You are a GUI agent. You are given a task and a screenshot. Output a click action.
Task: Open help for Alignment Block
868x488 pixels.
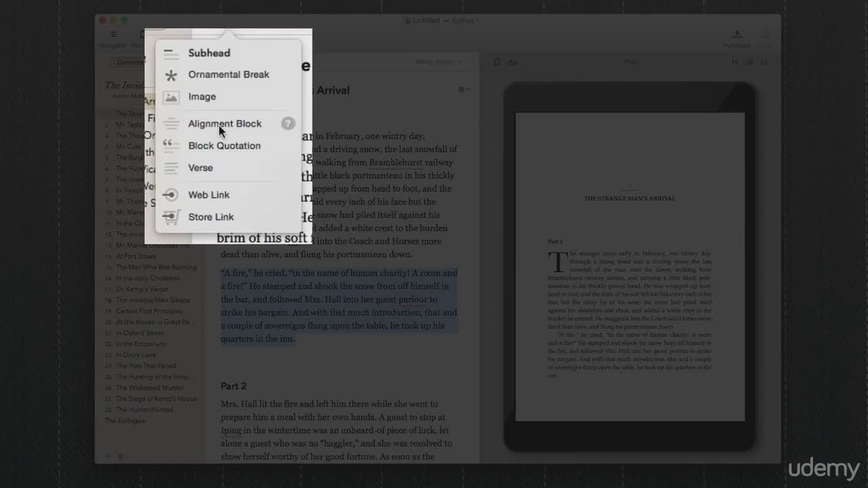click(288, 123)
